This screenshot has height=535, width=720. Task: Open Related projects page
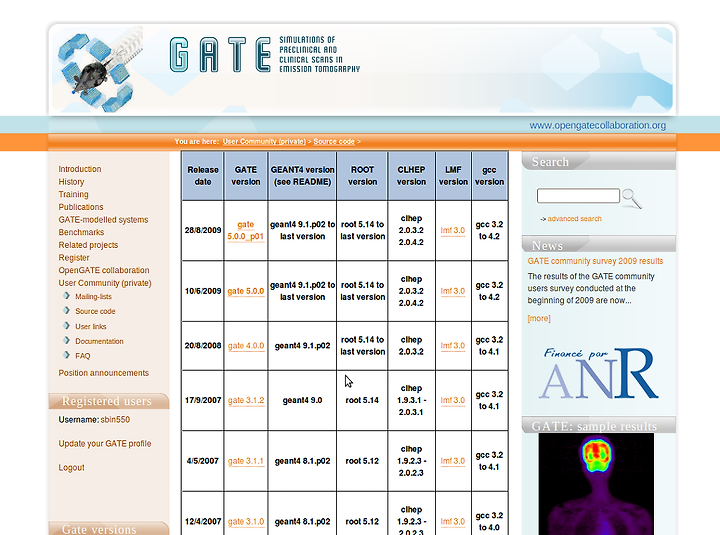88,245
